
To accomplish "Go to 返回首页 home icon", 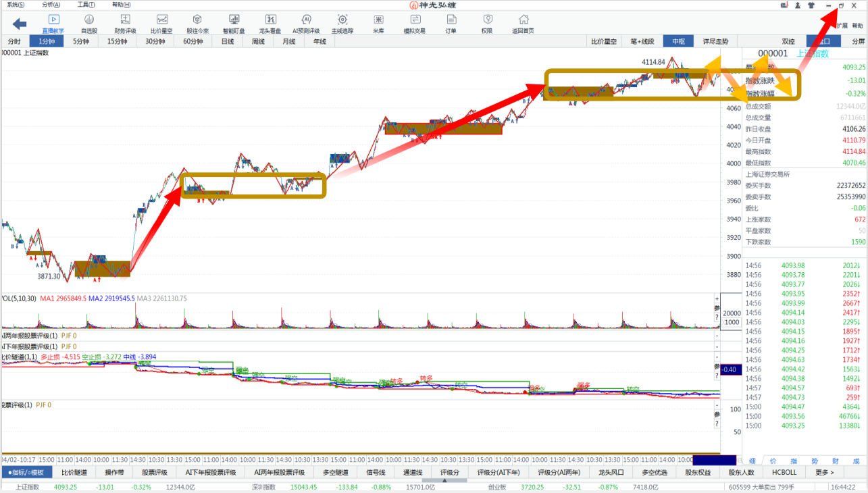I will (x=523, y=24).
